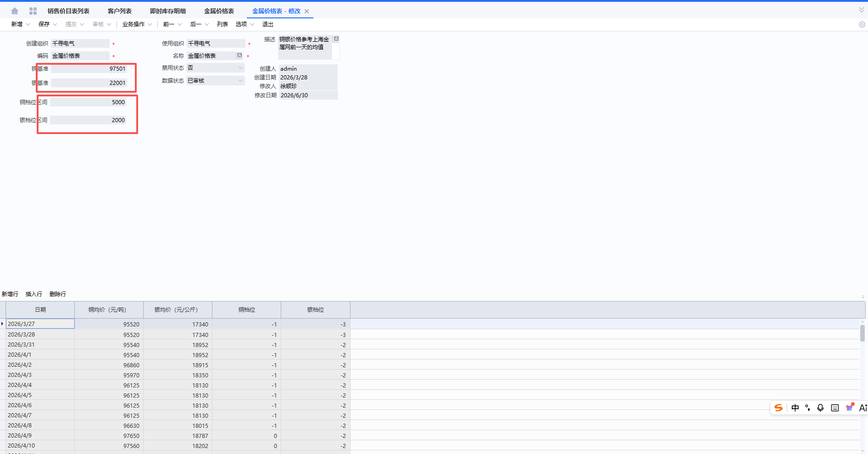Open 禁用状态 dropdown

tap(215, 68)
